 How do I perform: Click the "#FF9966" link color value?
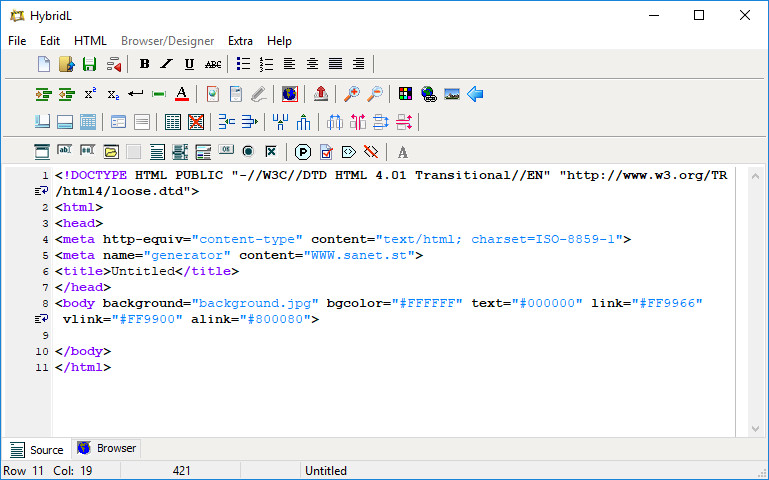667,303
